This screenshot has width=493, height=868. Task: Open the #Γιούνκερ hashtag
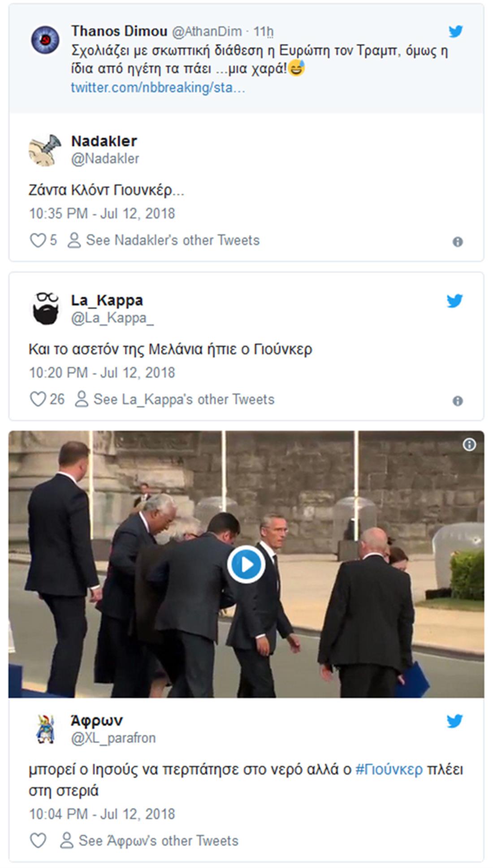(389, 769)
